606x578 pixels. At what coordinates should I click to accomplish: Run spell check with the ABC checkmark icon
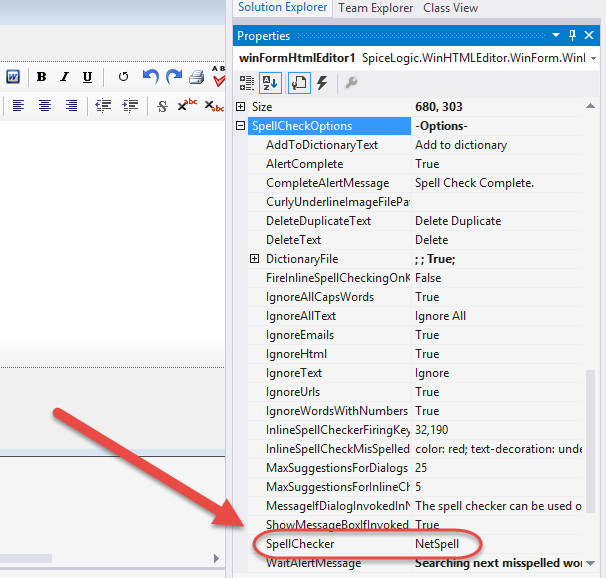pos(218,76)
